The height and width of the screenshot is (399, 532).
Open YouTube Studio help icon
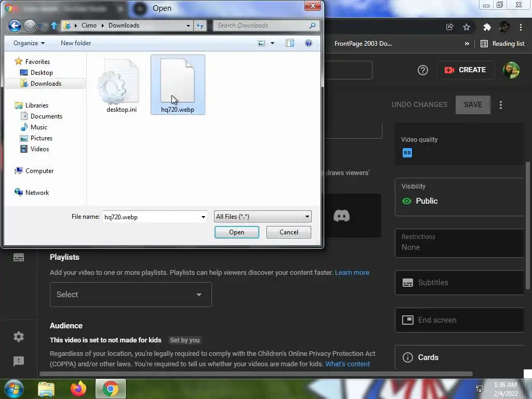pyautogui.click(x=423, y=70)
